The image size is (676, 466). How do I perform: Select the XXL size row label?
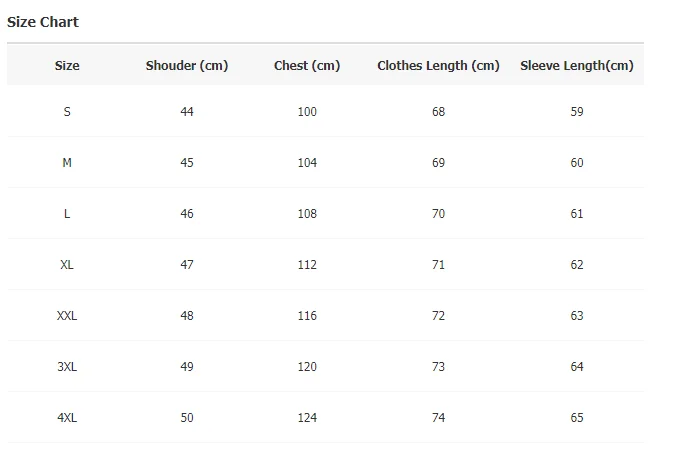click(67, 316)
